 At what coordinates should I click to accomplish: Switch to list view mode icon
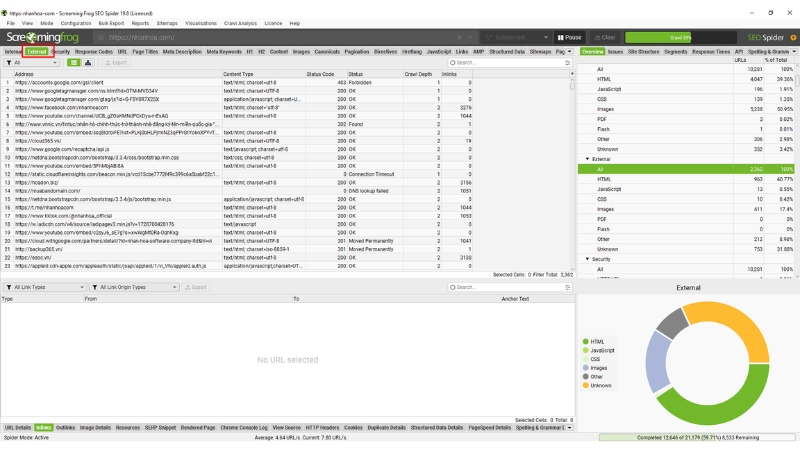tap(74, 62)
